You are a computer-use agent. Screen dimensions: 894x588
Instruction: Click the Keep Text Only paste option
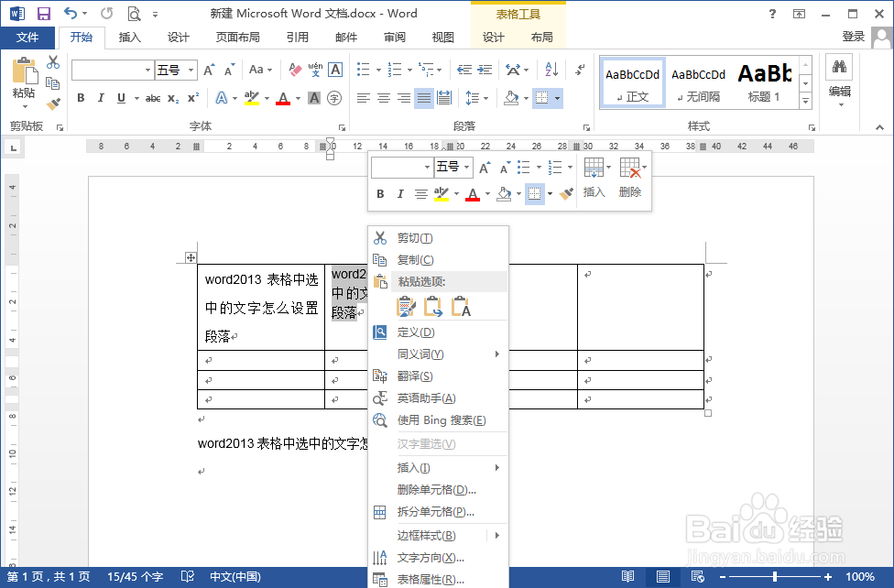[x=461, y=306]
